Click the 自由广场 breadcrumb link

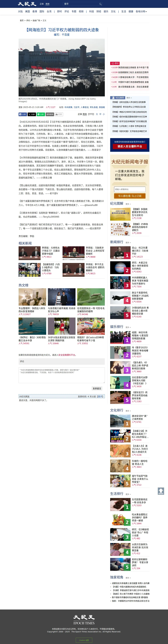click(x=36, y=20)
